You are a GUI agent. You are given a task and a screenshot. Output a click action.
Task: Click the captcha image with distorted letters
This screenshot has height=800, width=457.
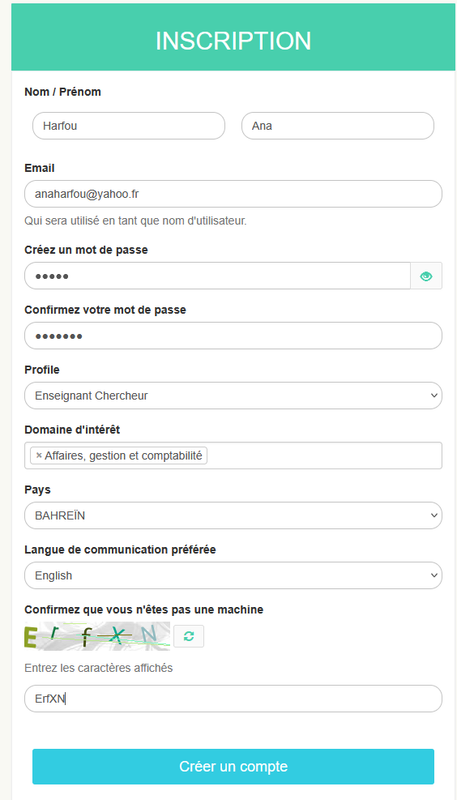point(97,636)
